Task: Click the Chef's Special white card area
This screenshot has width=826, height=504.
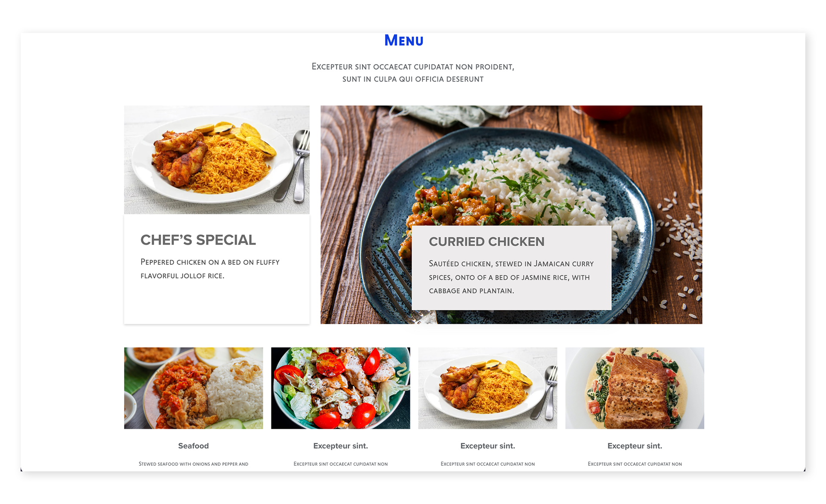Action: (x=217, y=269)
